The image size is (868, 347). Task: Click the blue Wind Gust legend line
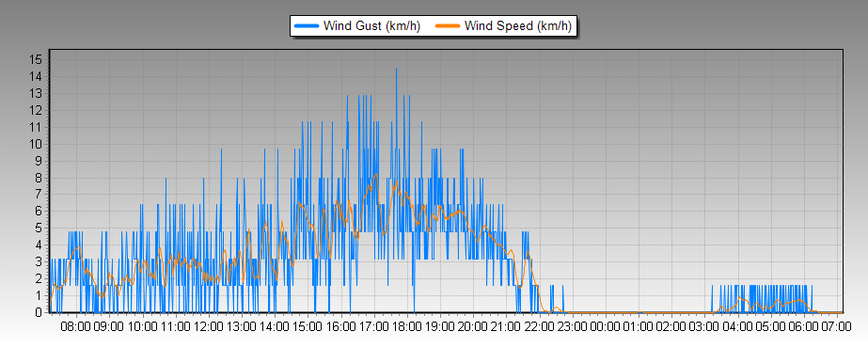click(308, 25)
